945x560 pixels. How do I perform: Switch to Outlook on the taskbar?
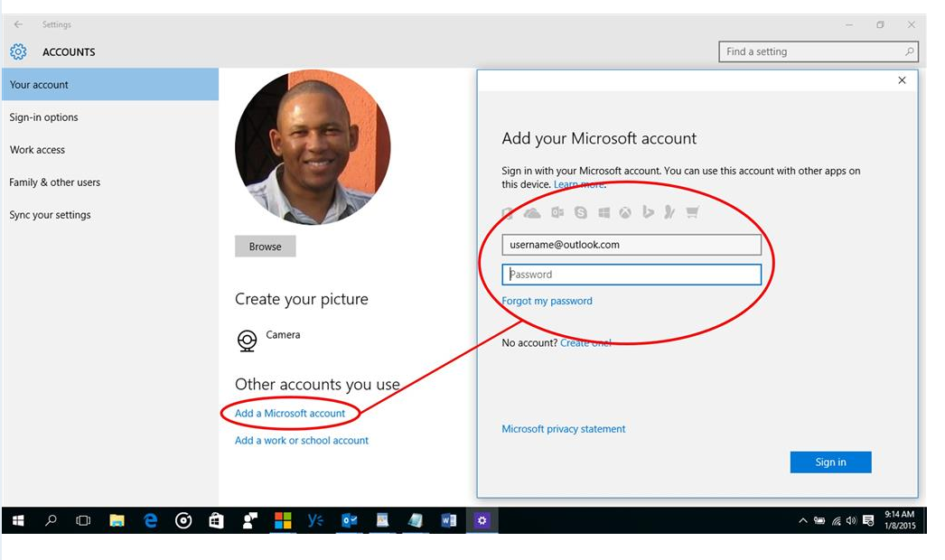[349, 520]
